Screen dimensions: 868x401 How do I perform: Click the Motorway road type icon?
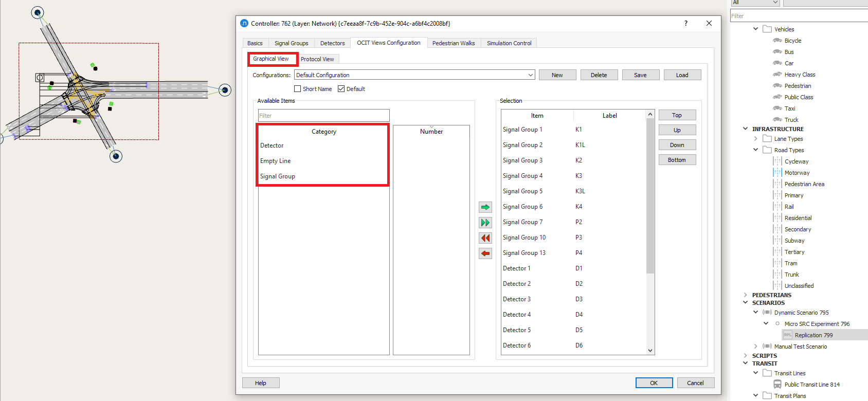(x=777, y=173)
